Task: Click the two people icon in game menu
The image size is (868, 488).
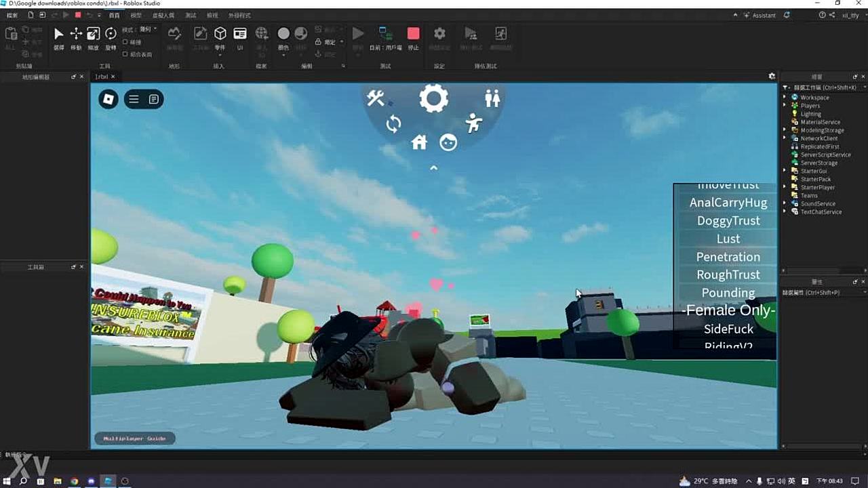Action: tap(492, 98)
